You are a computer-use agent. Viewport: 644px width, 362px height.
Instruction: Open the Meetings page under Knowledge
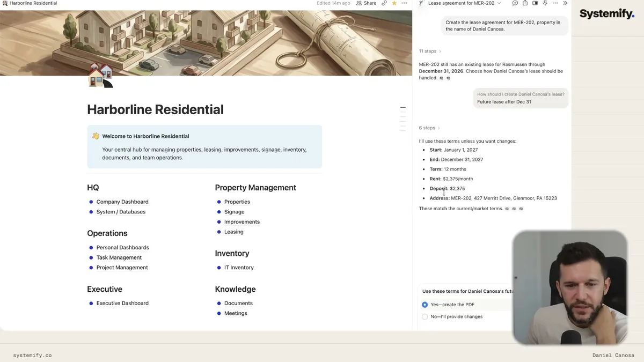point(236,314)
